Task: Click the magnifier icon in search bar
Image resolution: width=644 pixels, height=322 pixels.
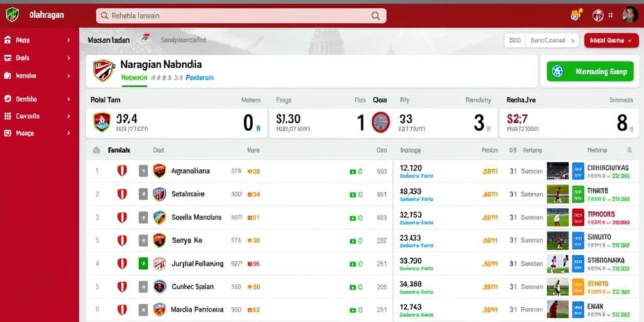Action: click(x=375, y=16)
